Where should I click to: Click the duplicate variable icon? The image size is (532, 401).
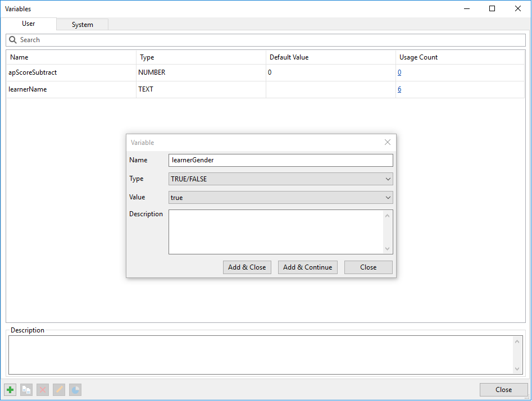pyautogui.click(x=26, y=389)
